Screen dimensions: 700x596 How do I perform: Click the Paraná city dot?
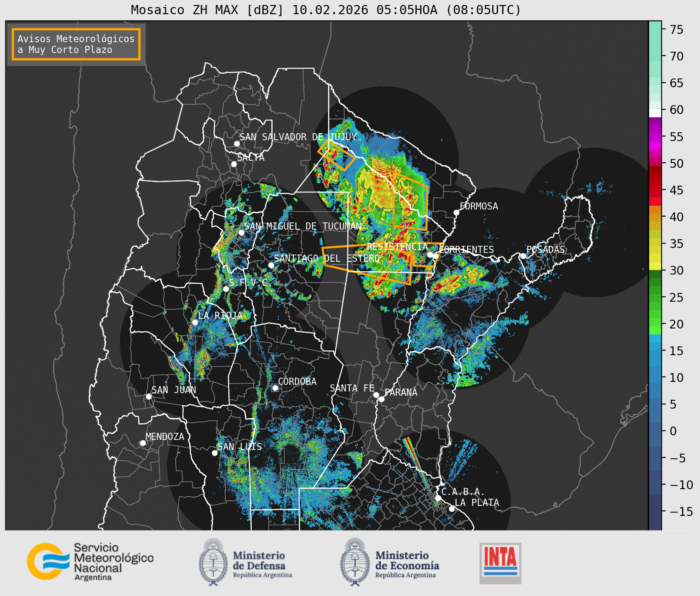382,399
